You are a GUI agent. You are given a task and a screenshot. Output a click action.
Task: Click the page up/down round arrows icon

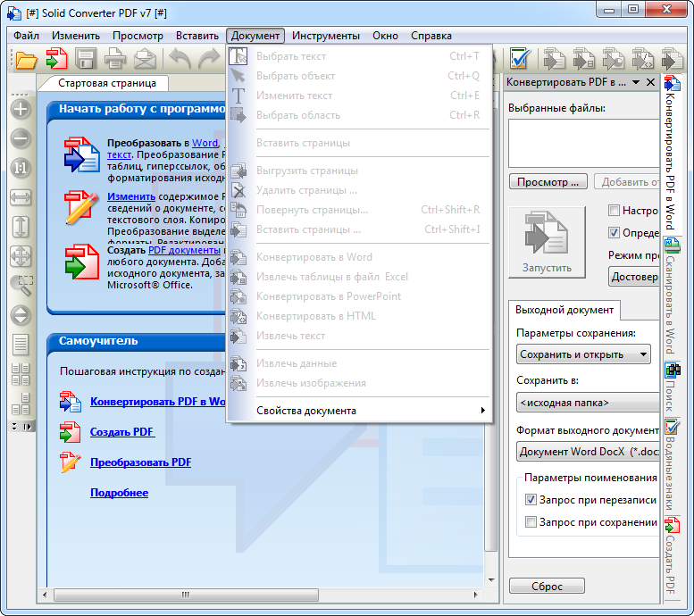[x=21, y=315]
